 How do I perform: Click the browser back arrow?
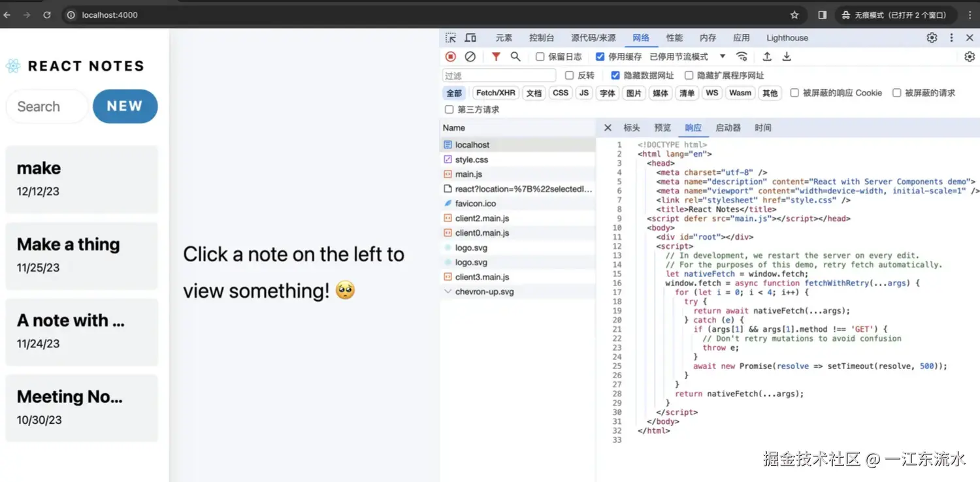(7, 15)
